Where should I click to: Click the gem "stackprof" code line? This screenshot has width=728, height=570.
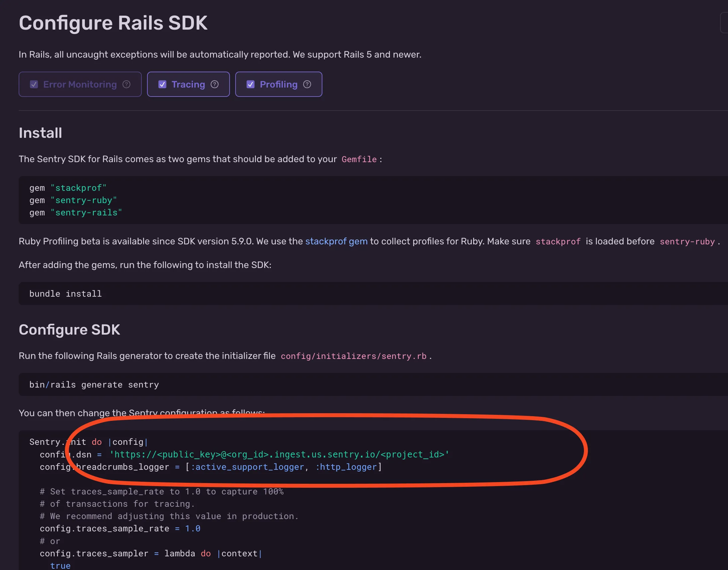click(68, 188)
